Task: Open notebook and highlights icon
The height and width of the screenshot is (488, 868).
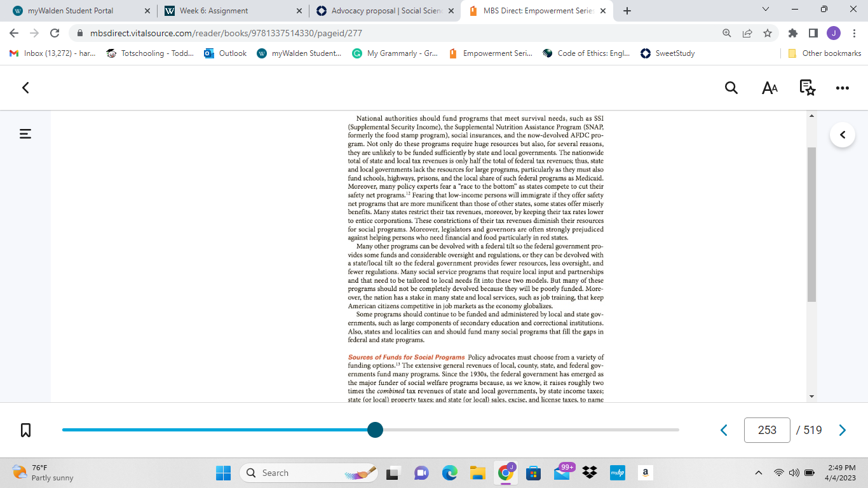Action: (x=807, y=88)
